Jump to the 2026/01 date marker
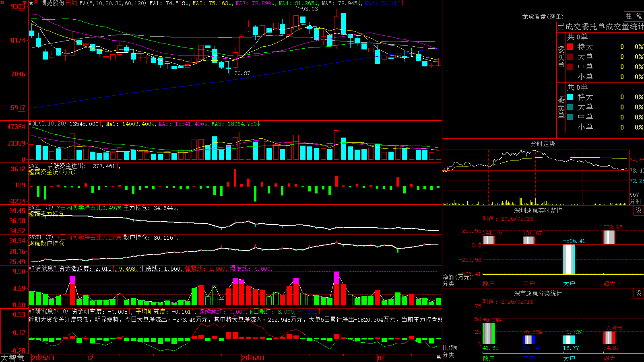644x362 pixels. click(x=253, y=358)
